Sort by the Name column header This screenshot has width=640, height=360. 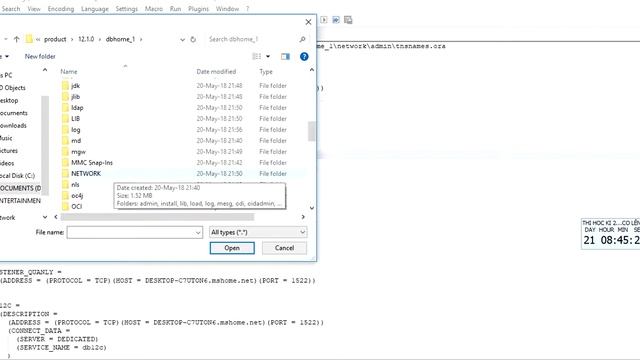[69, 72]
